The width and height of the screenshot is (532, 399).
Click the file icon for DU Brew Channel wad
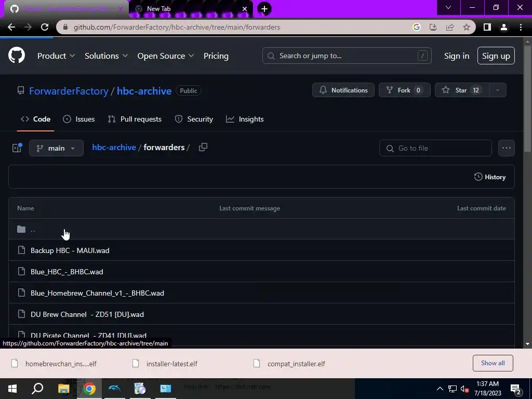21,314
